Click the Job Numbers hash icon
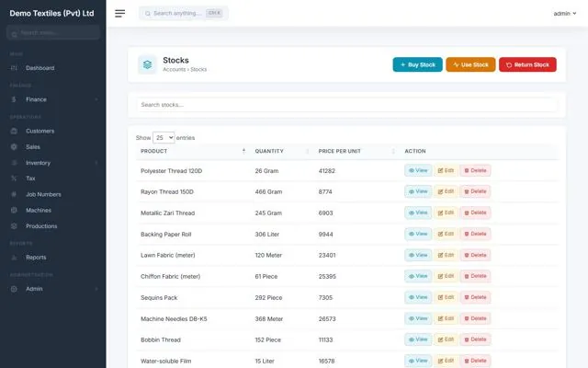Viewport: 588px width, 368px height. click(x=14, y=194)
